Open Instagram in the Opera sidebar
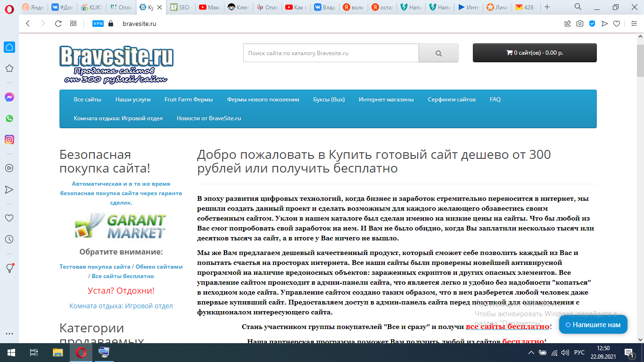 tap(9, 140)
